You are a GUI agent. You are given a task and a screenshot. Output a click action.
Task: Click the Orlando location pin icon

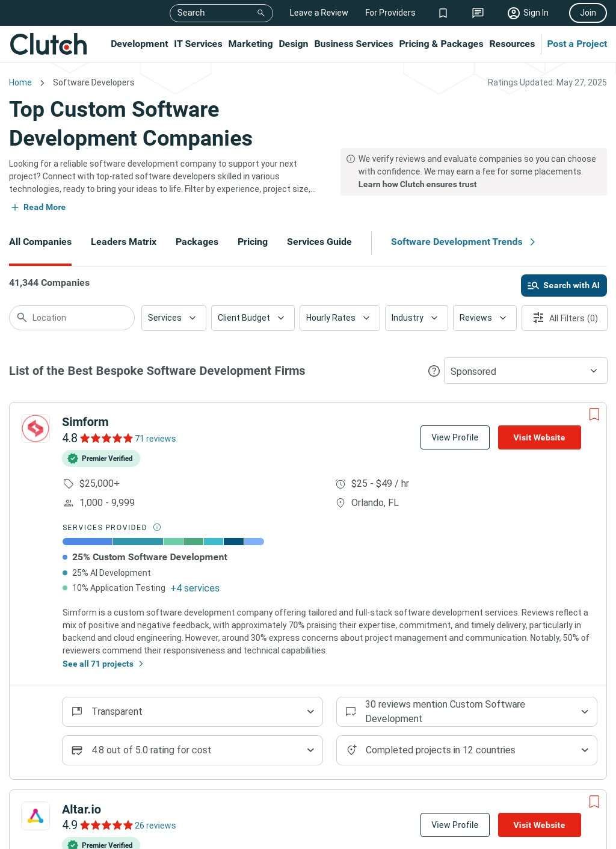point(340,503)
